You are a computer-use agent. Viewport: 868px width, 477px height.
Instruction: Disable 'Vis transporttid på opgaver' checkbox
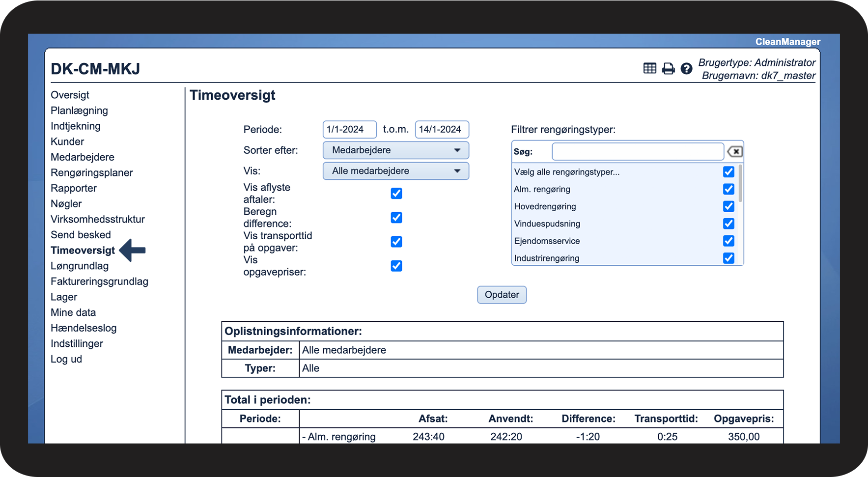[396, 242]
